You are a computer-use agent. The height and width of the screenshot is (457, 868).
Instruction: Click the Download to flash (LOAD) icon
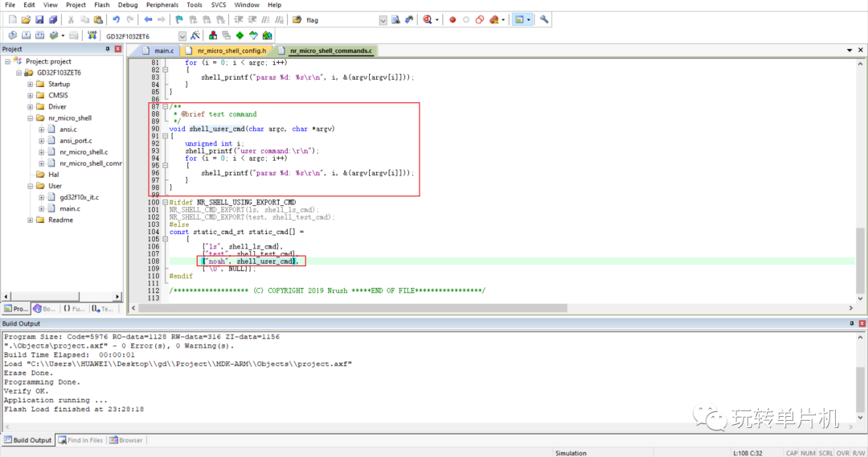click(x=92, y=35)
